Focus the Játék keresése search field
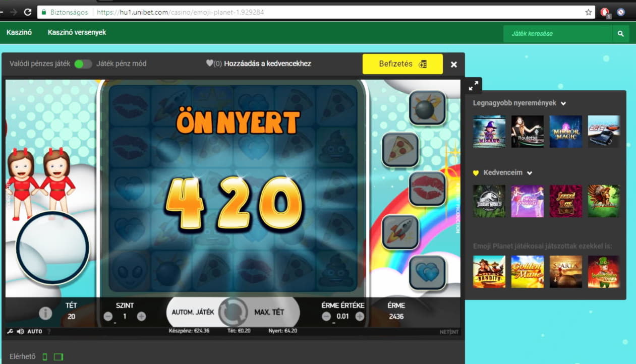The width and height of the screenshot is (636, 364). (x=558, y=34)
